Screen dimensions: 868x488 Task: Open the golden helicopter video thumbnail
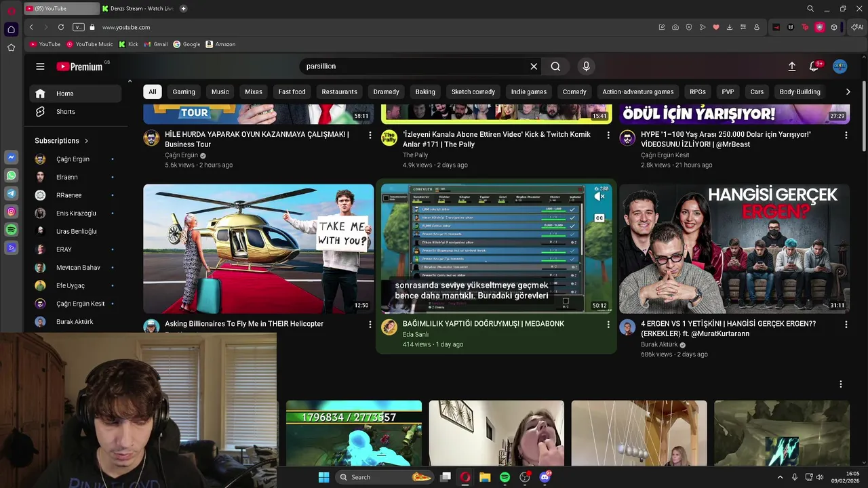[258, 249]
